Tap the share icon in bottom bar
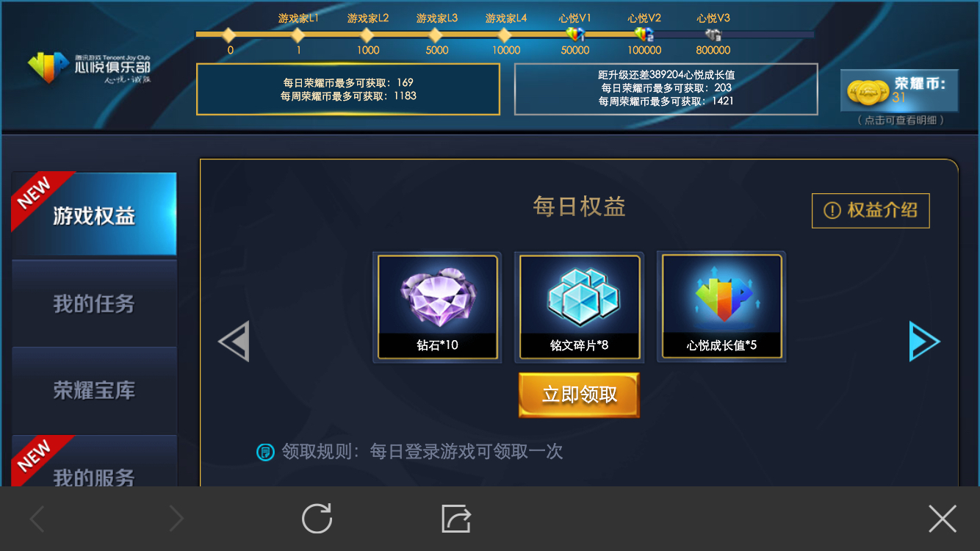 456,519
